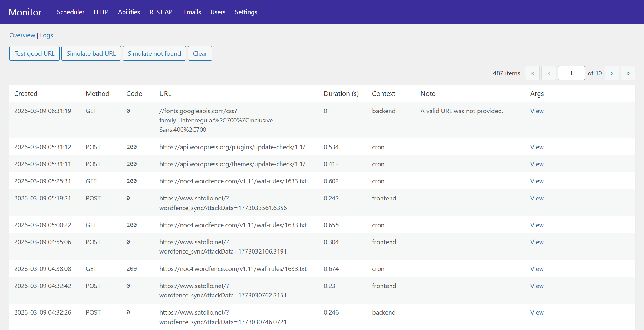The width and height of the screenshot is (644, 330).
Task: Open the Emails section
Action: tap(192, 12)
